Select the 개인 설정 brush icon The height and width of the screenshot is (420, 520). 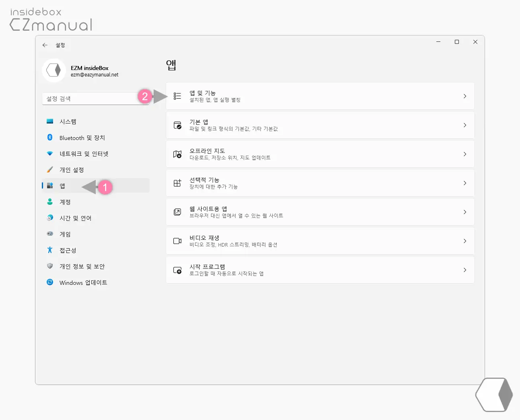click(x=50, y=169)
